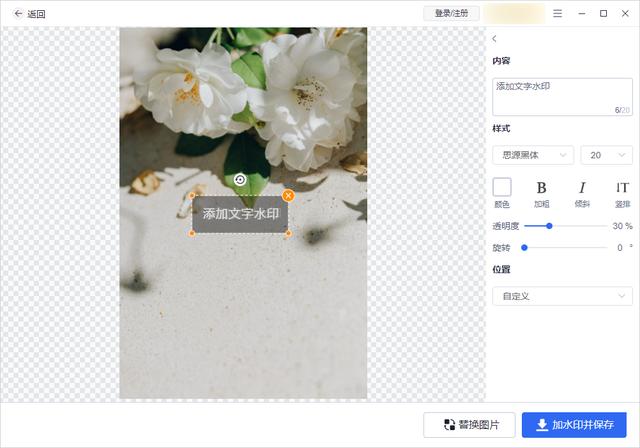
Task: Open the 登录/注册 login button
Action: tap(451, 13)
